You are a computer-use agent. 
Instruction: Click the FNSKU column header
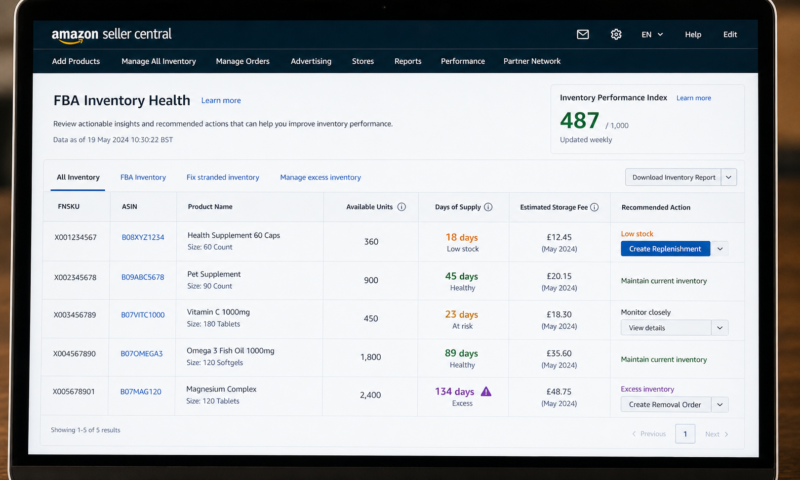[69, 207]
